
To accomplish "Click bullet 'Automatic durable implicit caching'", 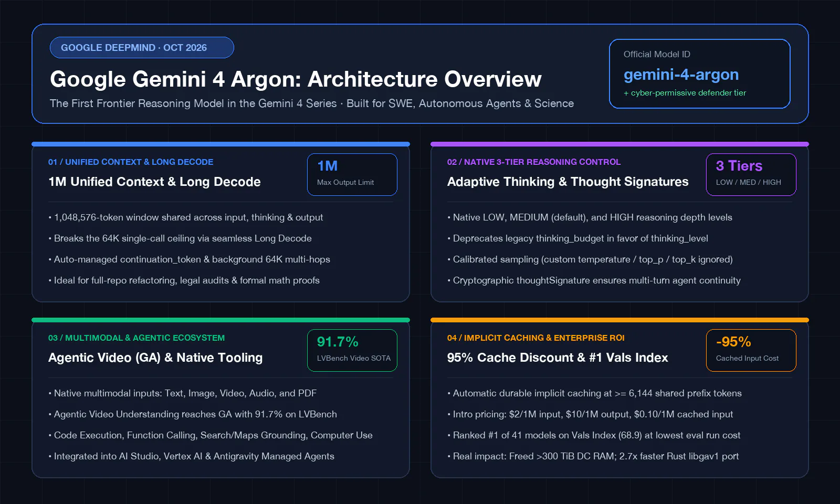I will (x=595, y=393).
